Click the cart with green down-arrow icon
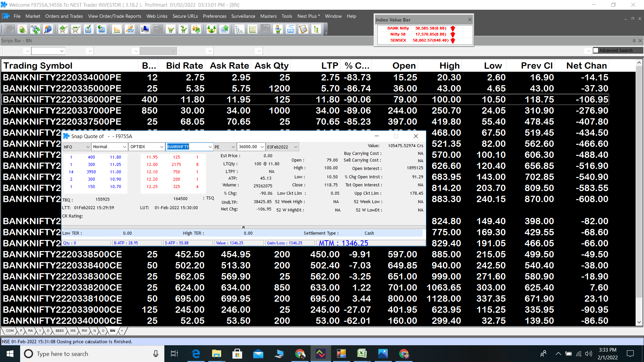This screenshot has height=362, width=644. (x=184, y=29)
